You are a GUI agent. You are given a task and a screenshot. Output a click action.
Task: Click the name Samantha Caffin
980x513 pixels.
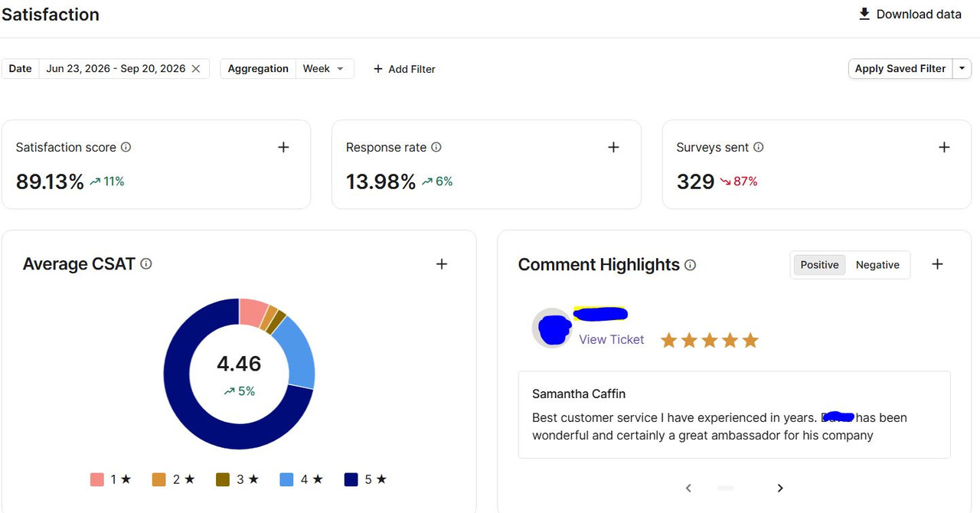579,394
